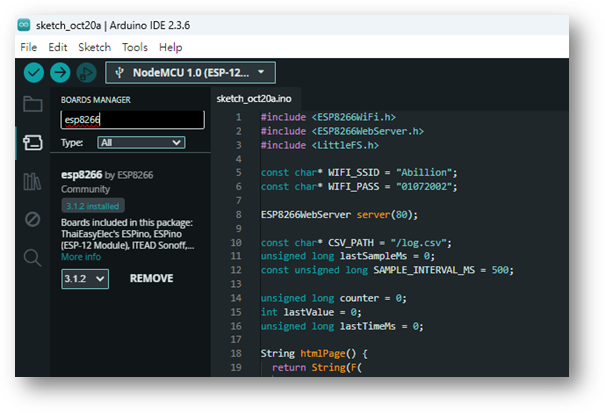Open the File menu
Image resolution: width=605 pixels, height=413 pixels.
28,47
